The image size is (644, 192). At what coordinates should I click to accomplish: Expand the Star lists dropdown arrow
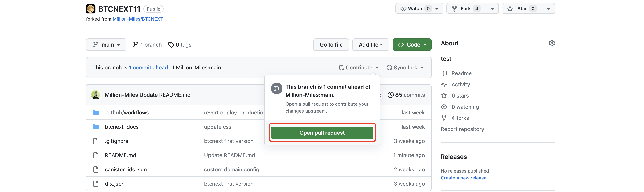548,9
